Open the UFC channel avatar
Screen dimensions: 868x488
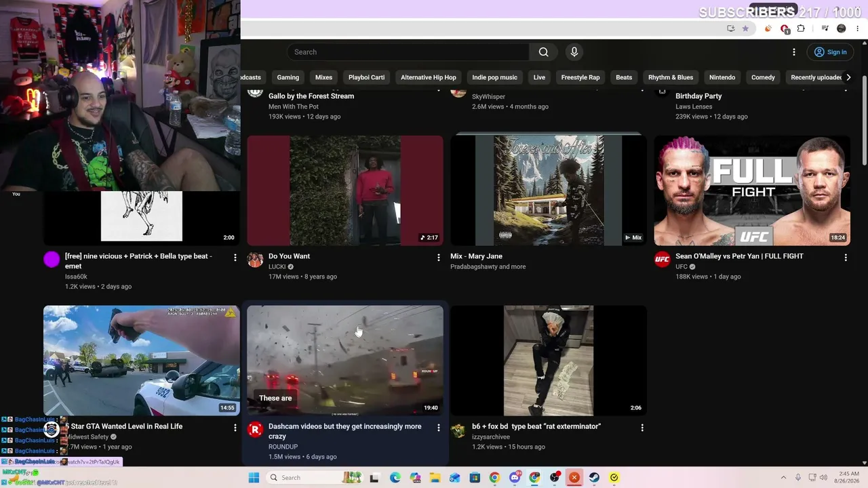(662, 260)
